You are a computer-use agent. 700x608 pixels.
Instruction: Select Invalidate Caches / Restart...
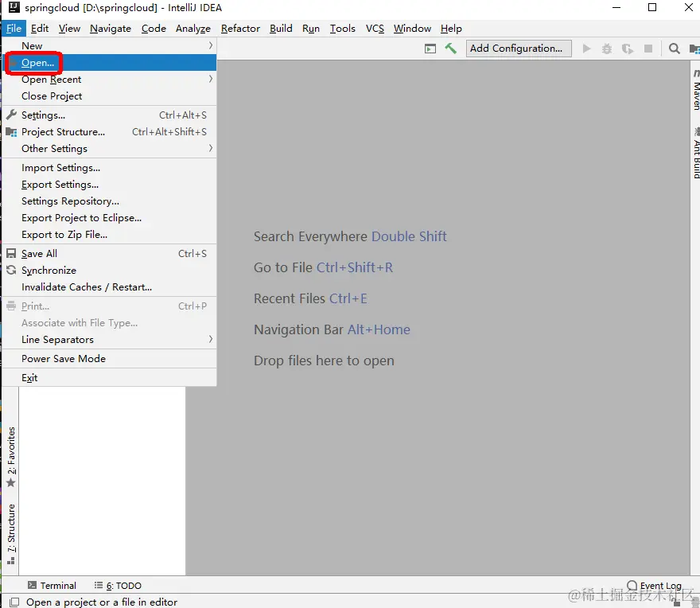click(110, 286)
